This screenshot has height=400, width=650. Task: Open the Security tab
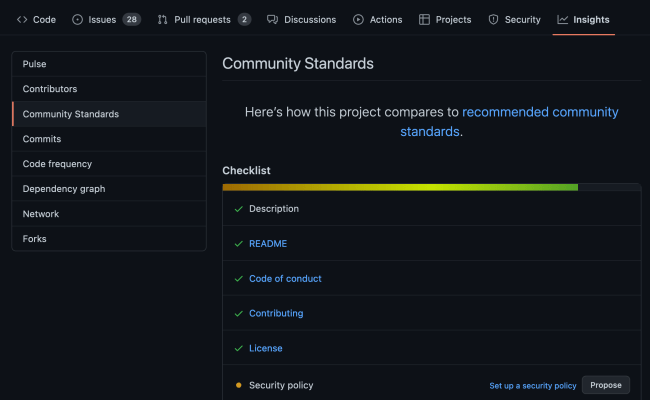coord(514,19)
